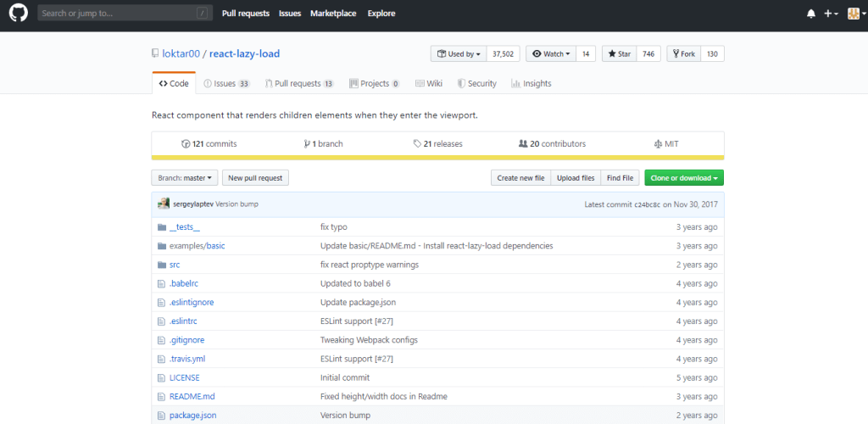This screenshot has height=424, width=868.
Task: Open the .gitignore file
Action: coord(186,340)
